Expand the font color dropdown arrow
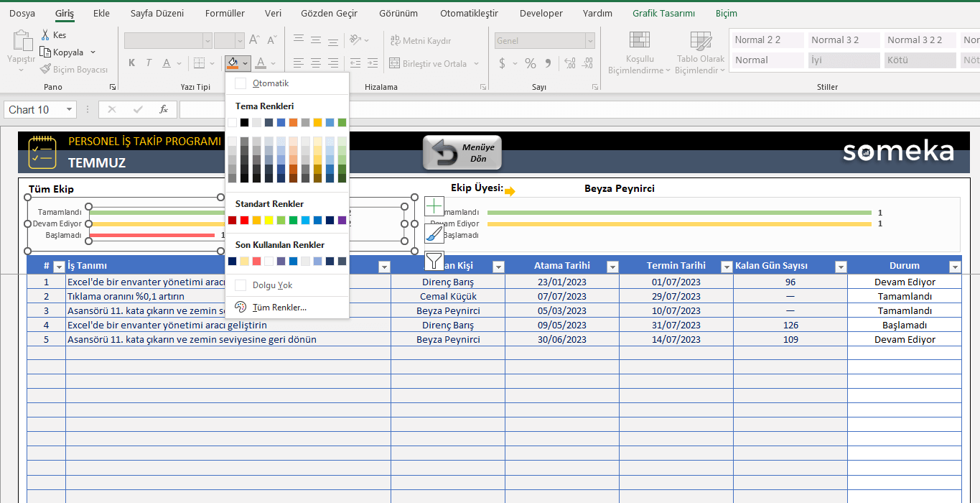 [x=273, y=63]
